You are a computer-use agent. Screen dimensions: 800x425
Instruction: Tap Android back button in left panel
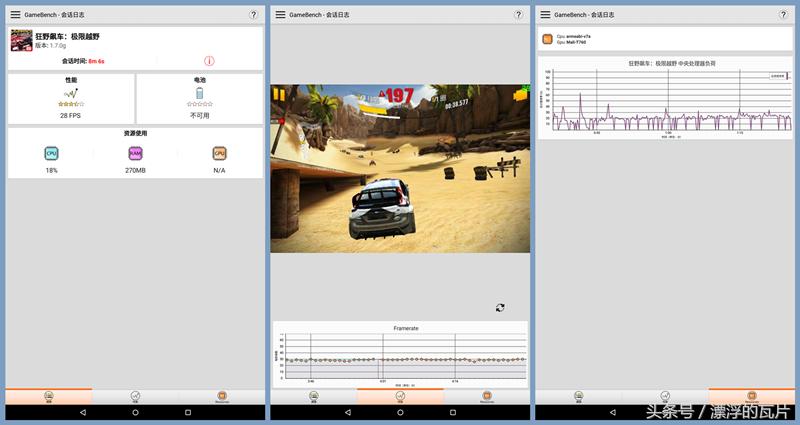pyautogui.click(x=83, y=412)
